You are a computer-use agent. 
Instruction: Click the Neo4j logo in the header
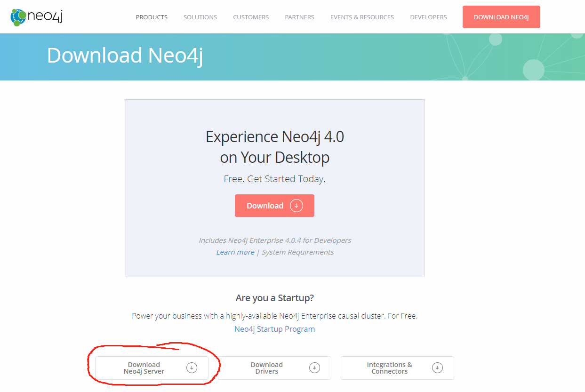(x=36, y=16)
